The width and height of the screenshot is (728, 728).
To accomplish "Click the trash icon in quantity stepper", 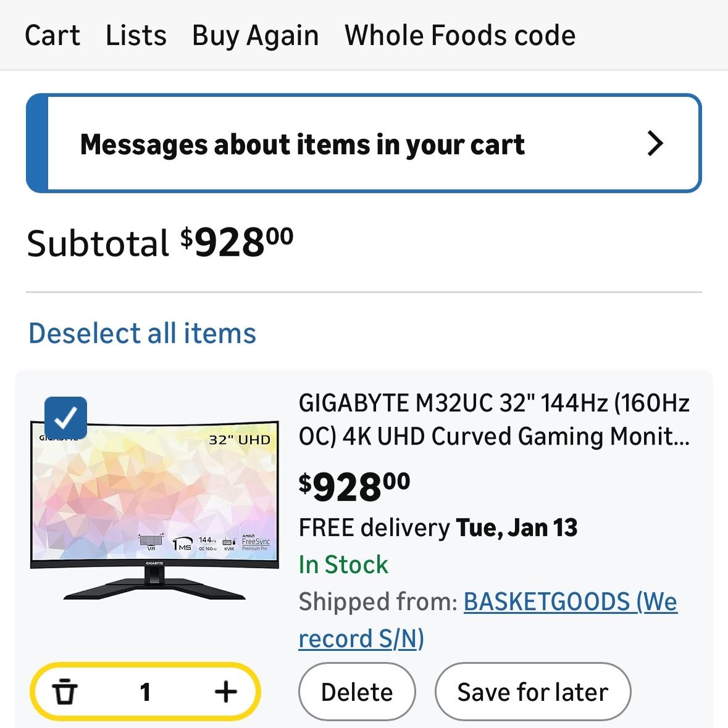I will pos(65,692).
